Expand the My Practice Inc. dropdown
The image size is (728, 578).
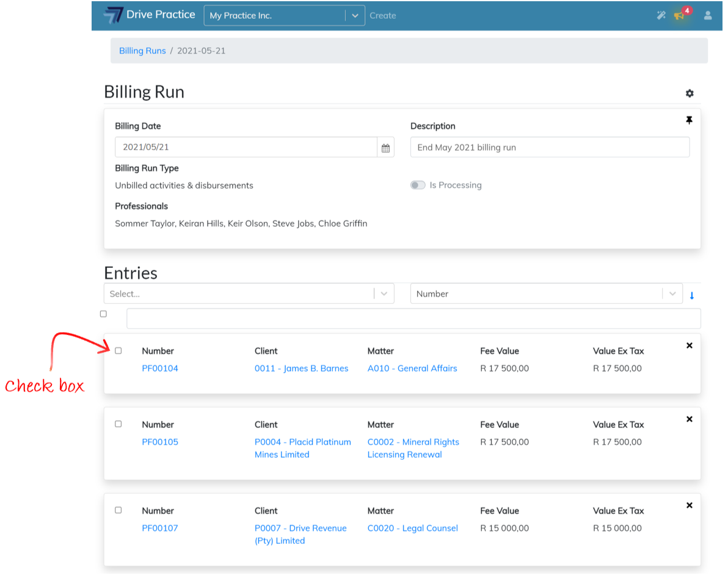coord(355,16)
